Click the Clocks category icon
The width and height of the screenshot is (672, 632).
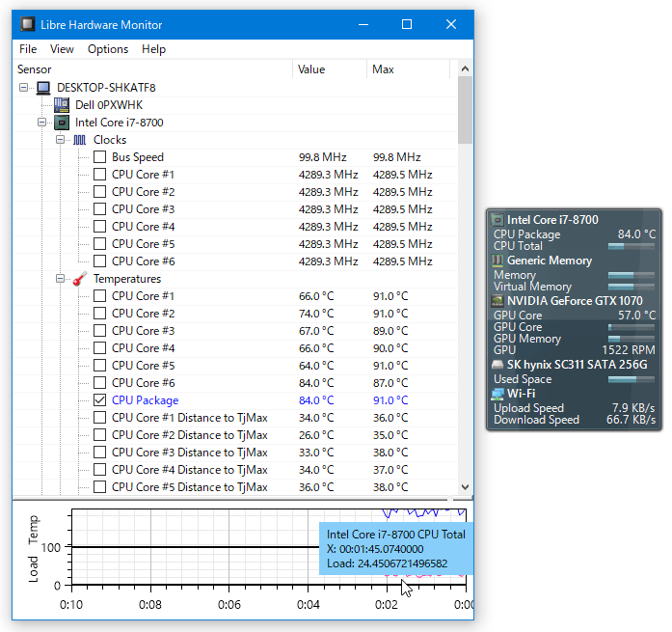click(x=80, y=140)
